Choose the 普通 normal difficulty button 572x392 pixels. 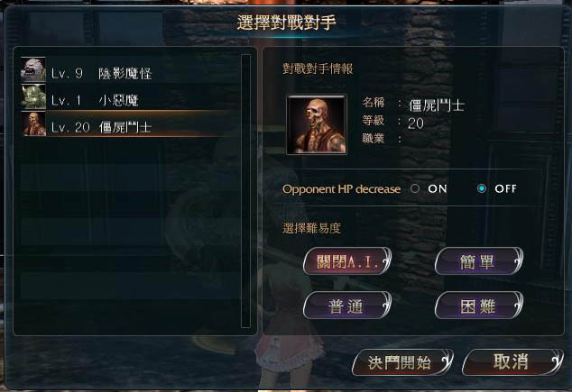[x=347, y=305]
